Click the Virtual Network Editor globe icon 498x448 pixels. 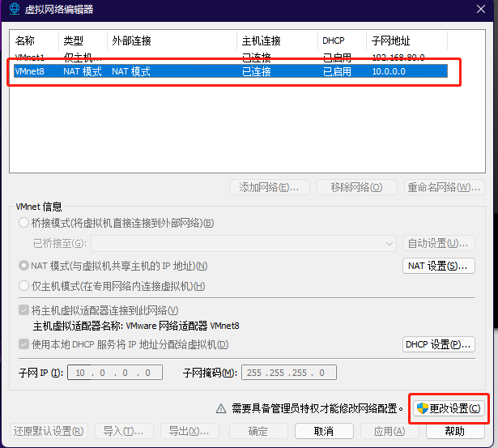pyautogui.click(x=14, y=9)
